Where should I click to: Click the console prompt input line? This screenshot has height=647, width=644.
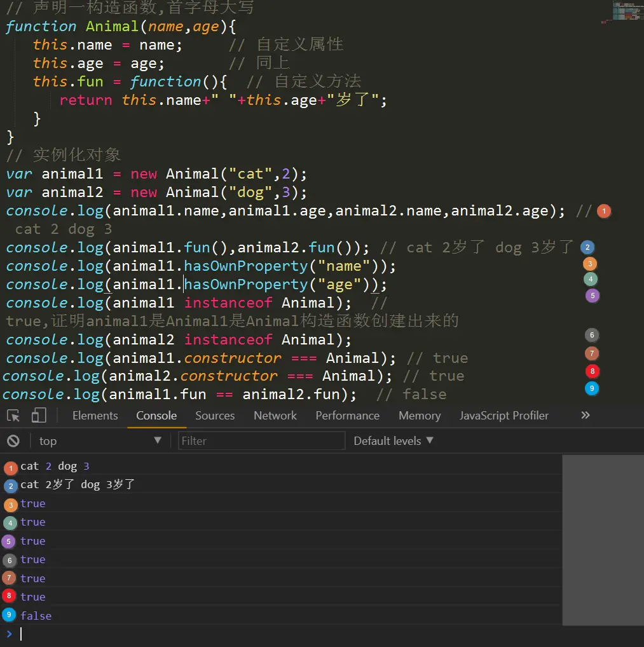tap(289, 634)
